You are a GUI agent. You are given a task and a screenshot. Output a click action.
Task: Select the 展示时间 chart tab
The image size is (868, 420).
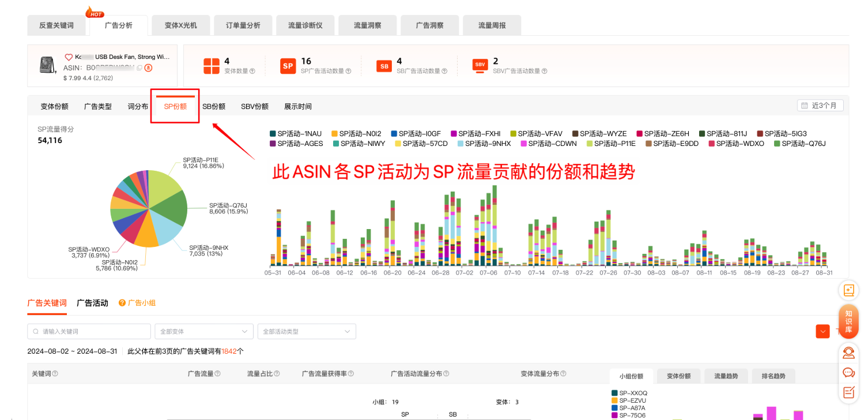[298, 107]
